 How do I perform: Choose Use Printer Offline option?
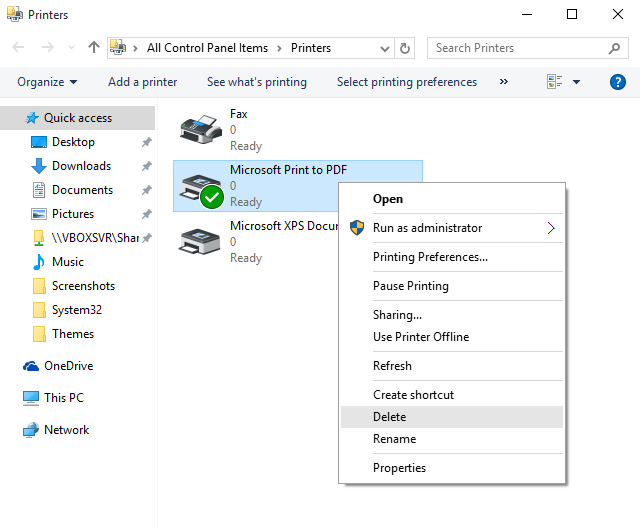[452, 337]
